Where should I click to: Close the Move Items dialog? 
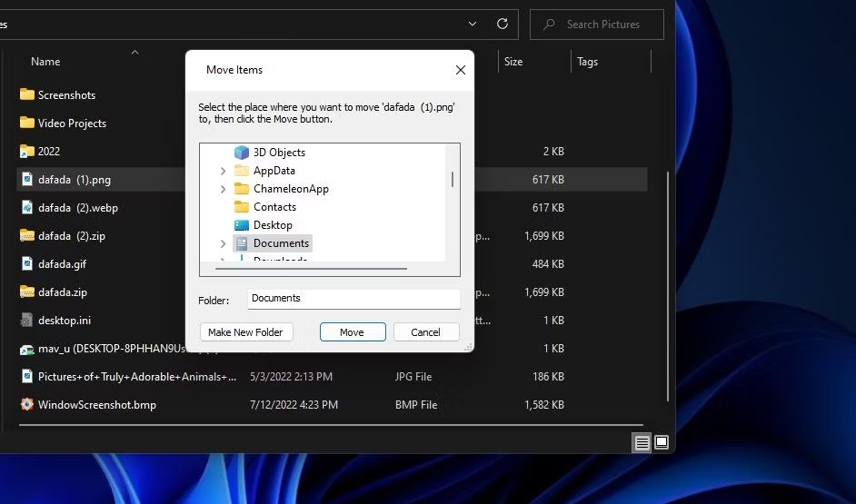click(460, 70)
